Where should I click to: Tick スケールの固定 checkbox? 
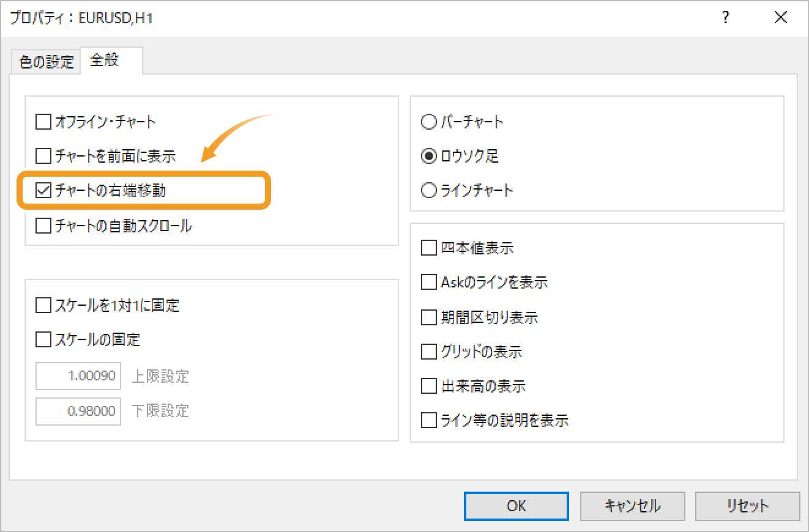(43, 339)
